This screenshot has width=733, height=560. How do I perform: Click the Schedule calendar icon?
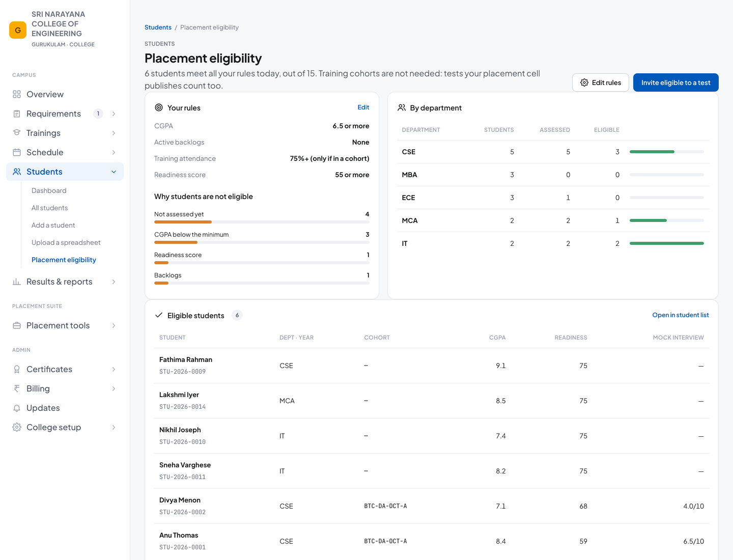coord(17,152)
